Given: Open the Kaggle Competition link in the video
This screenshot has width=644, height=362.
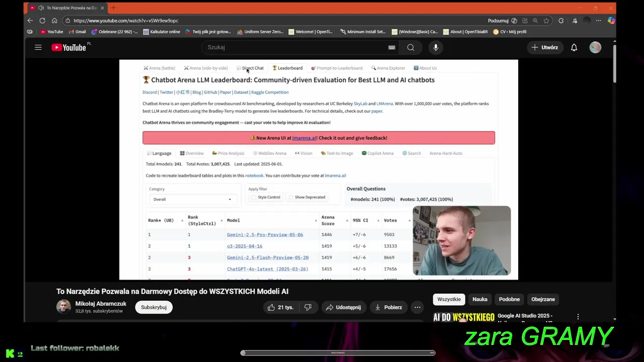Looking at the screenshot, I should pos(270,93).
